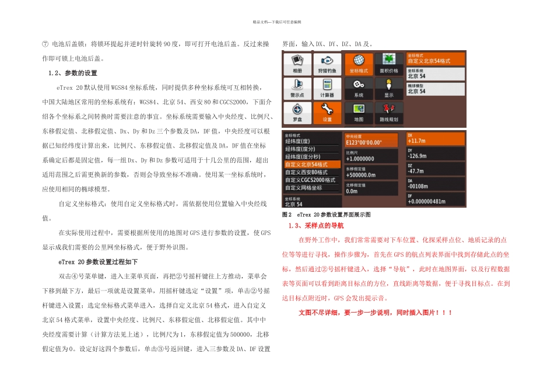Edit the DY -126.9m field
The width and height of the screenshot is (554, 392).
click(x=435, y=154)
